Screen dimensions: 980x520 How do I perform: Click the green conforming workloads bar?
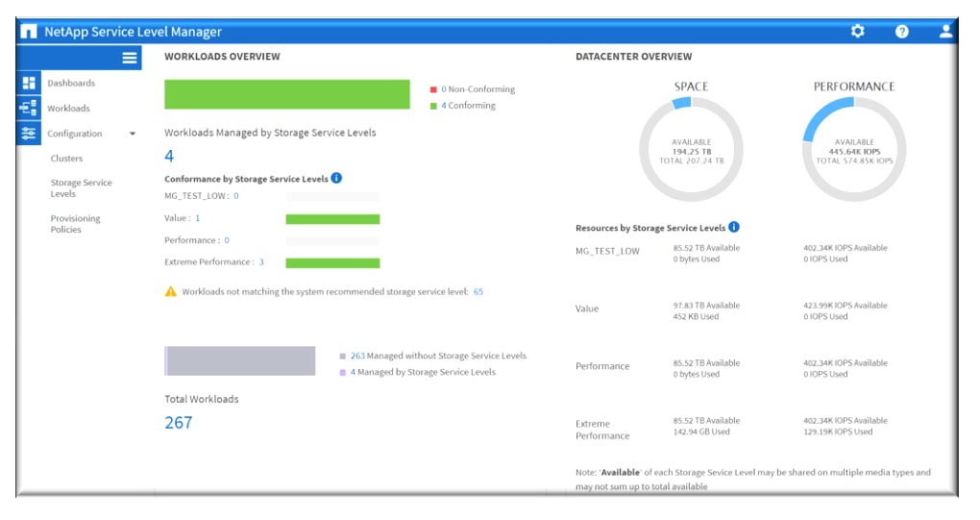coord(287,94)
